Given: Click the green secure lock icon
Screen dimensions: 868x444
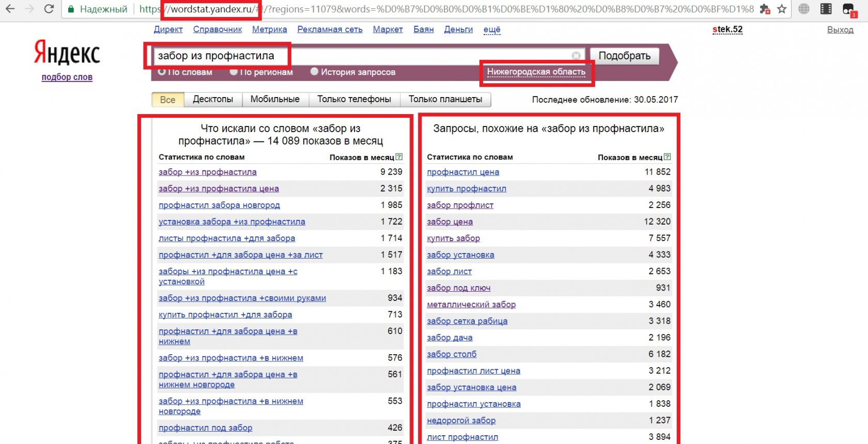Looking at the screenshot, I should tap(71, 9).
